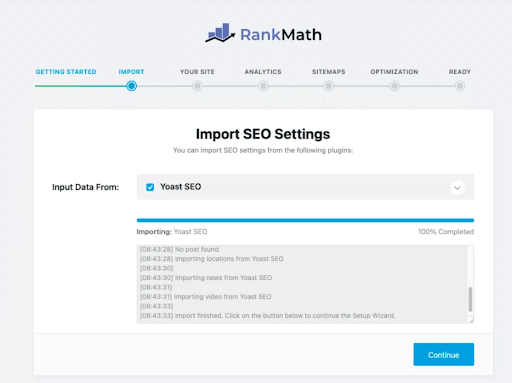Screen dimensions: 512x383
Task: Click the Yoast SEO label text
Action: tap(181, 187)
